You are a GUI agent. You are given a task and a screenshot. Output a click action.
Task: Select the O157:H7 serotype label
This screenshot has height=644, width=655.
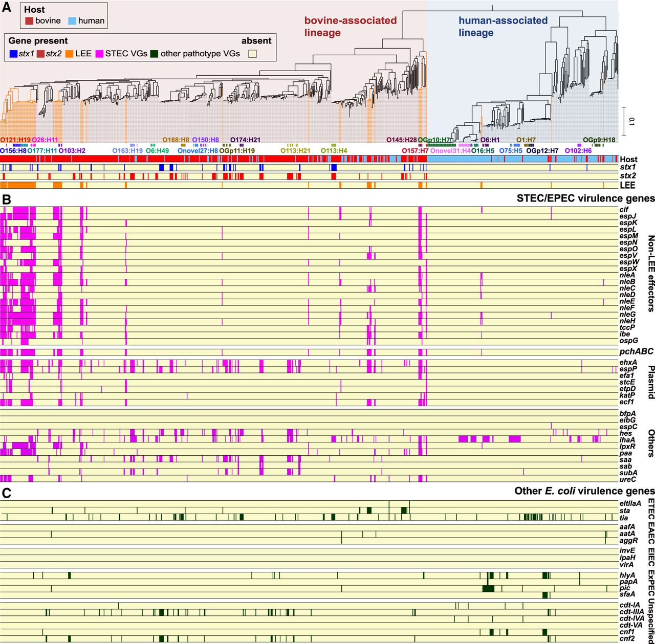click(x=415, y=151)
